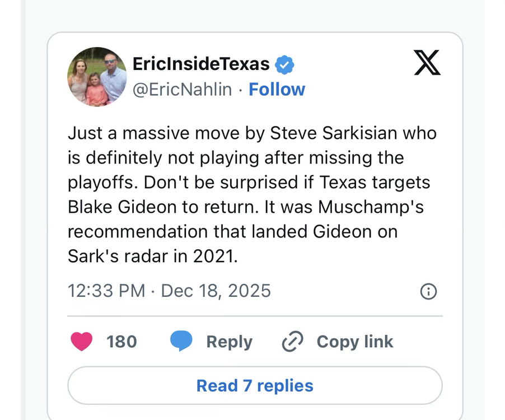Click the @EricNahlin handle
Image resolution: width=505 pixels, height=420 pixels.
coord(182,90)
